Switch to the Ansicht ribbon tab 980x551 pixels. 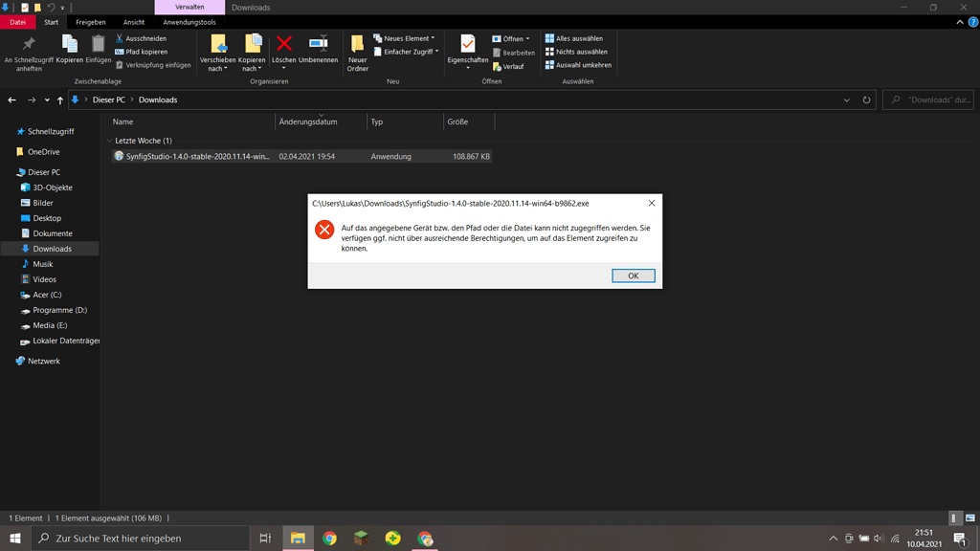(134, 22)
